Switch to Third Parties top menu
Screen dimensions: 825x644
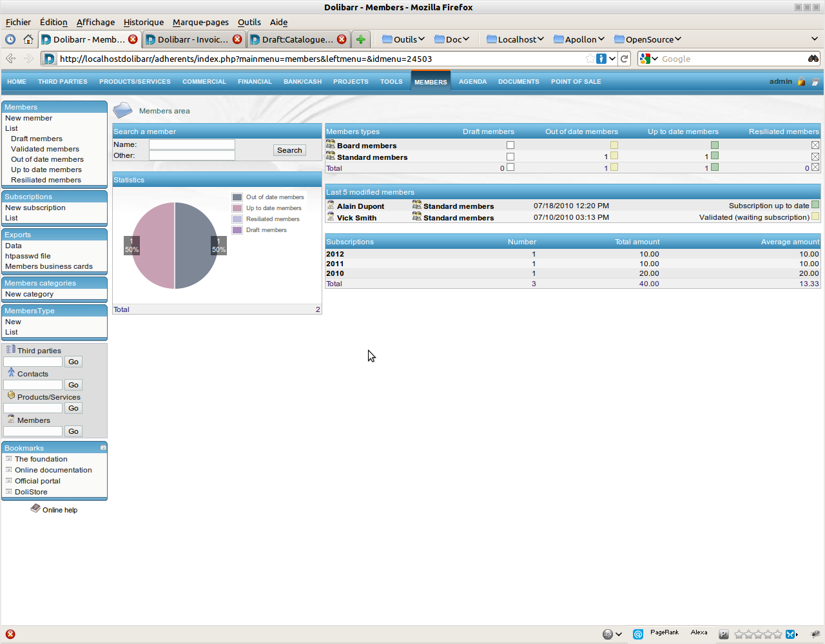point(63,82)
